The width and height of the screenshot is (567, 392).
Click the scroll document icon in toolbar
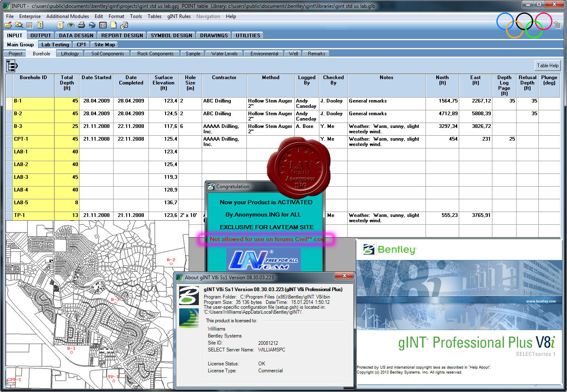60,25
